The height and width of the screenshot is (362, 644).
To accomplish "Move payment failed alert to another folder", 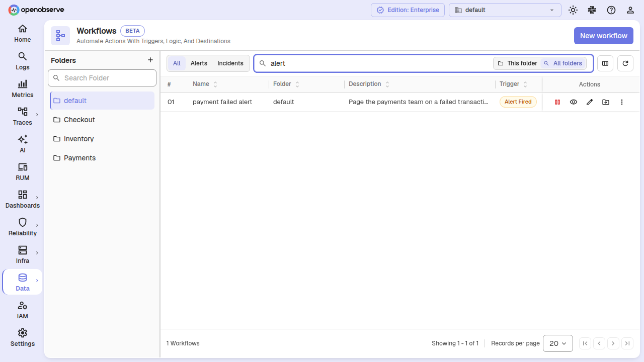I will [606, 102].
